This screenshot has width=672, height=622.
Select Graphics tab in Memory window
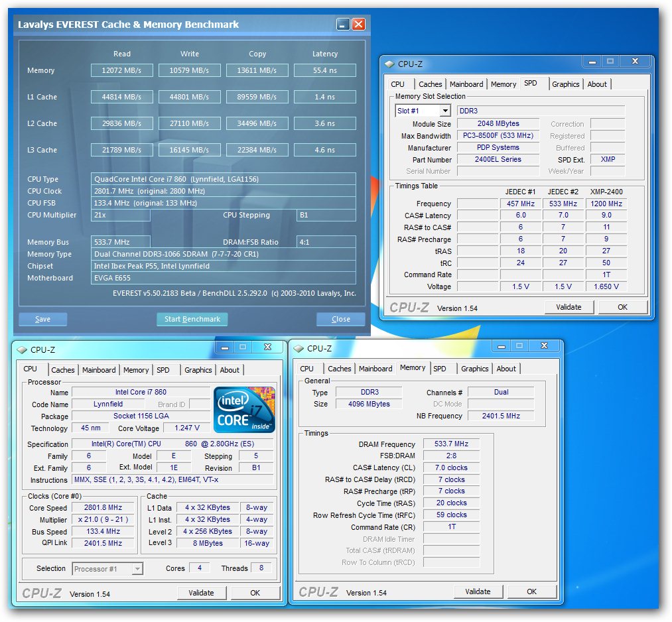(x=474, y=369)
